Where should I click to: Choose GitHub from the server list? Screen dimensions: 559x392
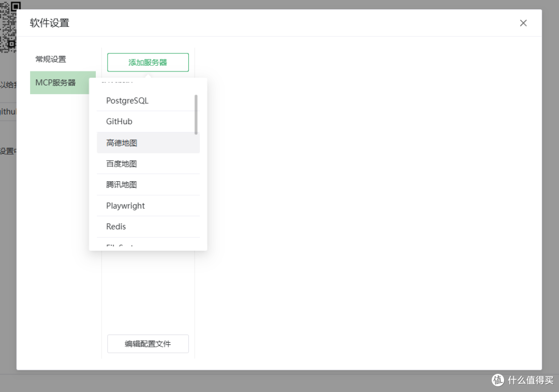click(148, 122)
